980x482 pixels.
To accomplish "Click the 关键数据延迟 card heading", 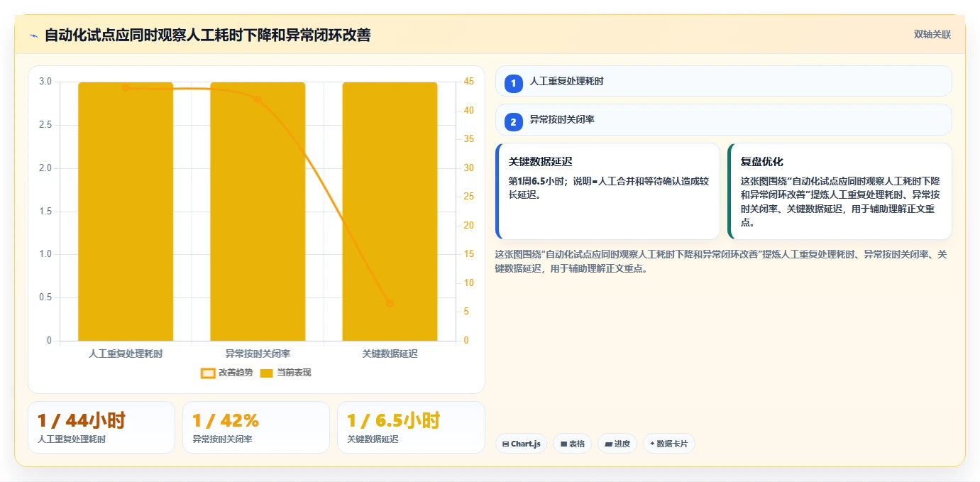I will [540, 162].
